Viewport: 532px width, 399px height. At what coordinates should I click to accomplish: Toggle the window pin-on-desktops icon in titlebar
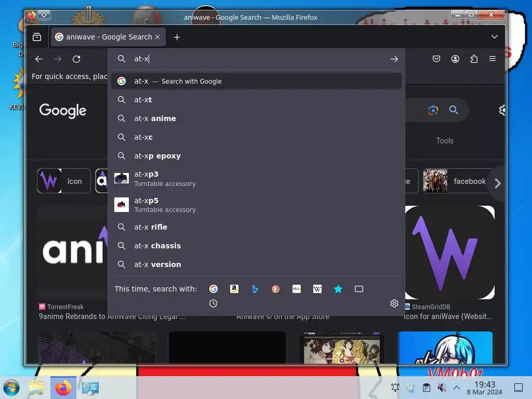[x=44, y=15]
